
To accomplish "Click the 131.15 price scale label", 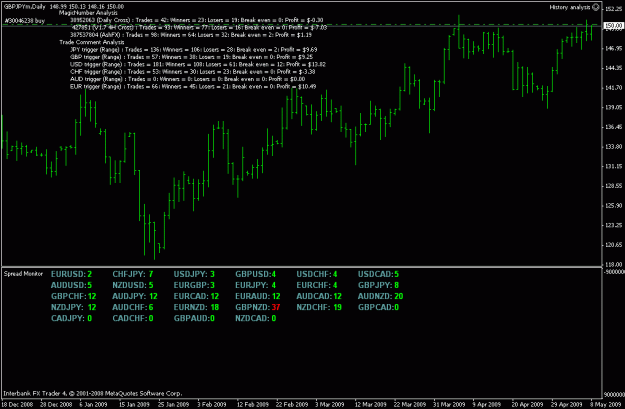I will 613,167.
